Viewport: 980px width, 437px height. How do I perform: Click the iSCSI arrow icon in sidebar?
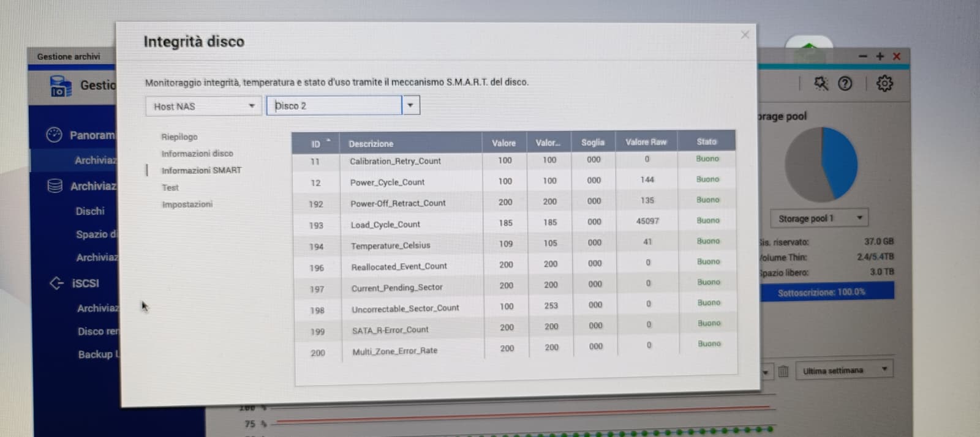[56, 283]
